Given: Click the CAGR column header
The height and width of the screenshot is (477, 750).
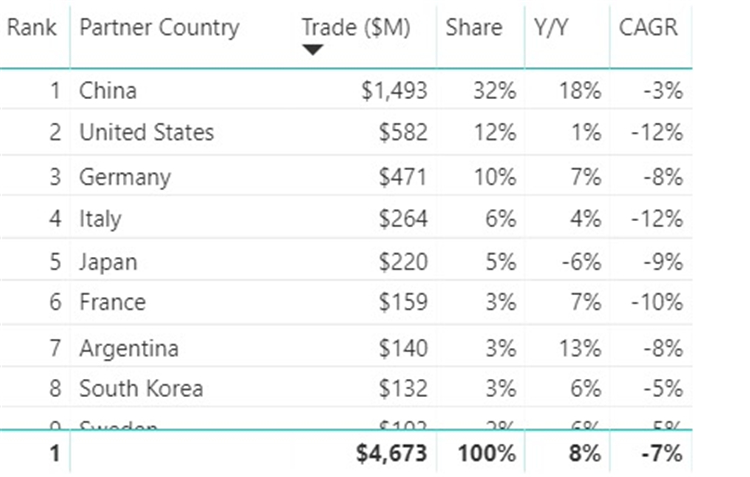Looking at the screenshot, I should [648, 27].
